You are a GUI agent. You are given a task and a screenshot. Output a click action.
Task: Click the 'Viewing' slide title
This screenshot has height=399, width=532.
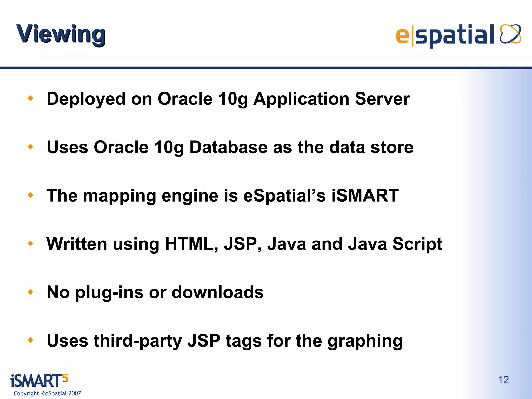coord(61,35)
